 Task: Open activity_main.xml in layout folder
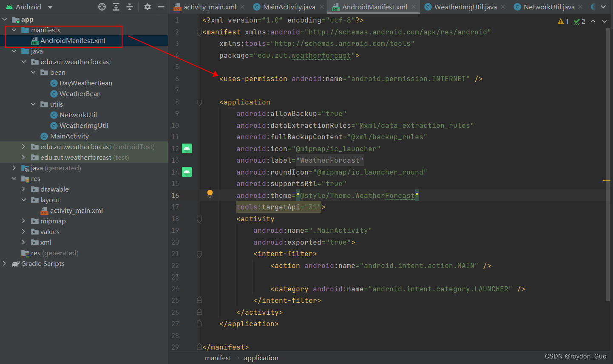(72, 211)
